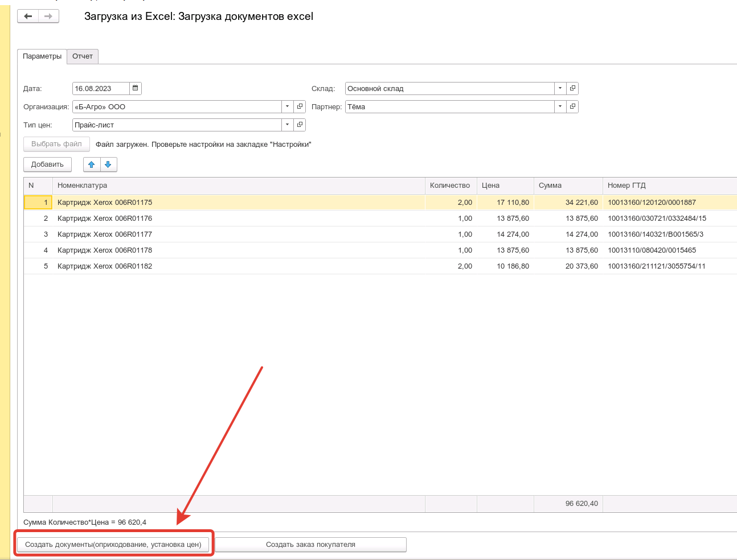The image size is (737, 560).
Task: Switch to the Отчет tab
Action: (83, 56)
